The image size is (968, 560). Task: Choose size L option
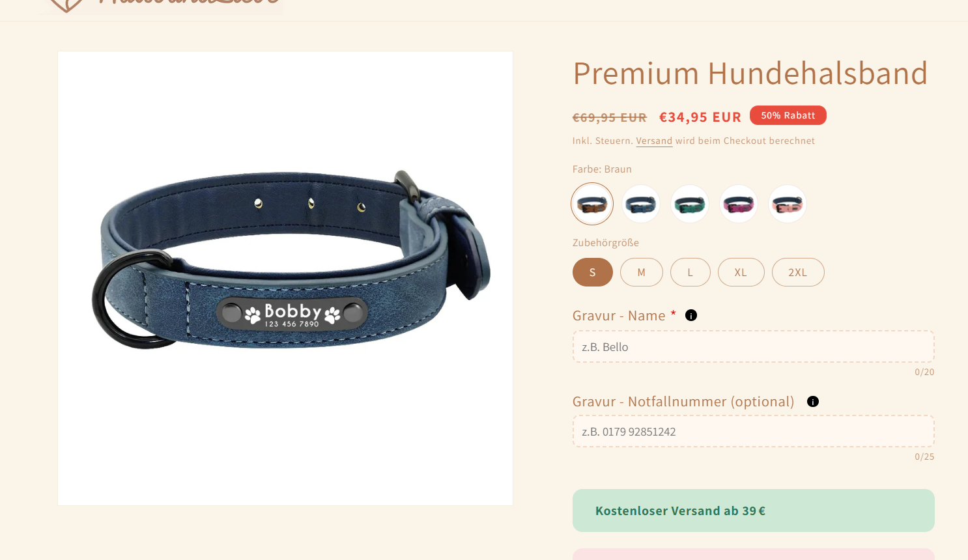coord(690,272)
